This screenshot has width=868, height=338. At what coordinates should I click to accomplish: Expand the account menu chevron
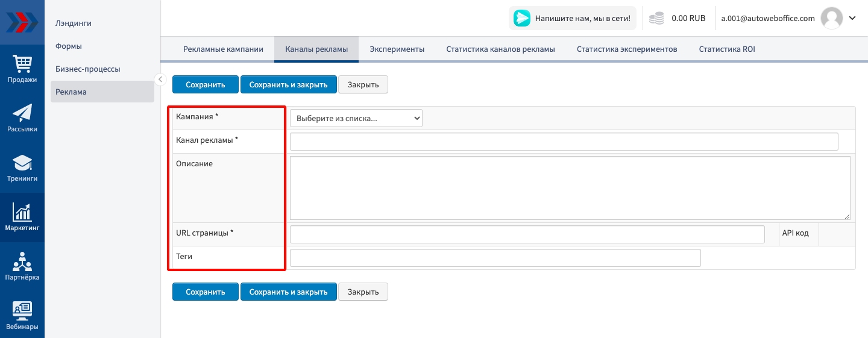(852, 18)
